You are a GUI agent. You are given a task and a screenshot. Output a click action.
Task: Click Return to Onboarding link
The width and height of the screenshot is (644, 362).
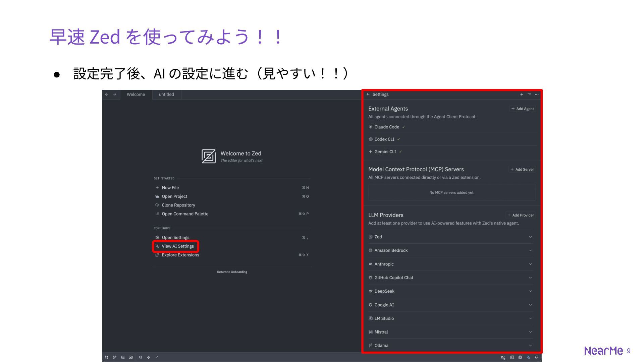[x=232, y=272]
